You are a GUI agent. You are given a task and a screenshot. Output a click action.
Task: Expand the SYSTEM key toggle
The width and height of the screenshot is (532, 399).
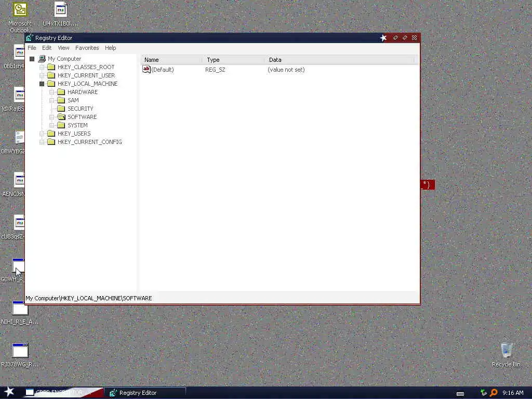tap(51, 125)
